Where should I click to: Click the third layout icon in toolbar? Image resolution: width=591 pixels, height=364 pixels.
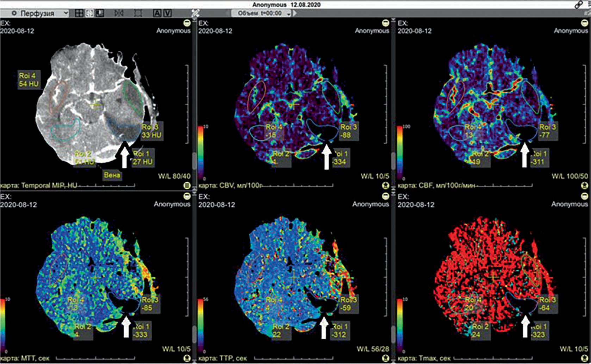(100, 13)
